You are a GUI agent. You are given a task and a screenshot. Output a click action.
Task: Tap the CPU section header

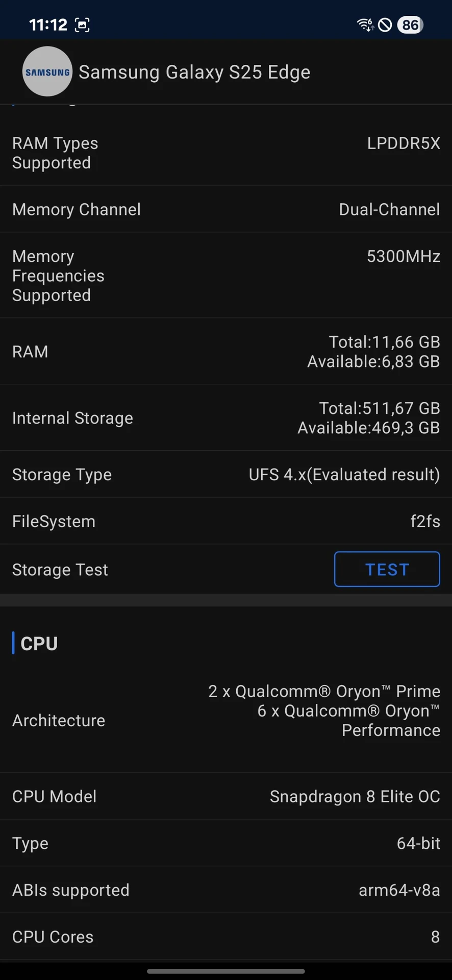[39, 644]
